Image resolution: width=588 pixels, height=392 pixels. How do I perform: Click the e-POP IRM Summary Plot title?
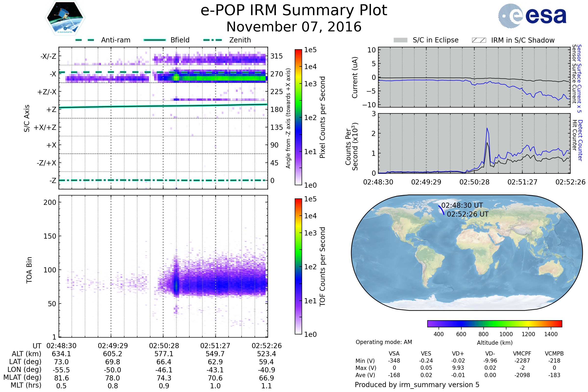(x=294, y=11)
